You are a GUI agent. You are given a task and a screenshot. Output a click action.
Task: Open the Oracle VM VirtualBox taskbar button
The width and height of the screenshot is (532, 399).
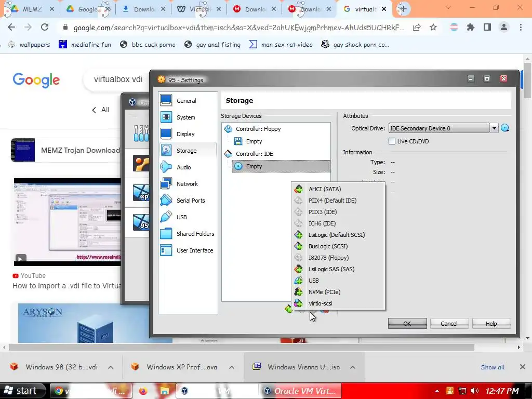pyautogui.click(x=302, y=391)
